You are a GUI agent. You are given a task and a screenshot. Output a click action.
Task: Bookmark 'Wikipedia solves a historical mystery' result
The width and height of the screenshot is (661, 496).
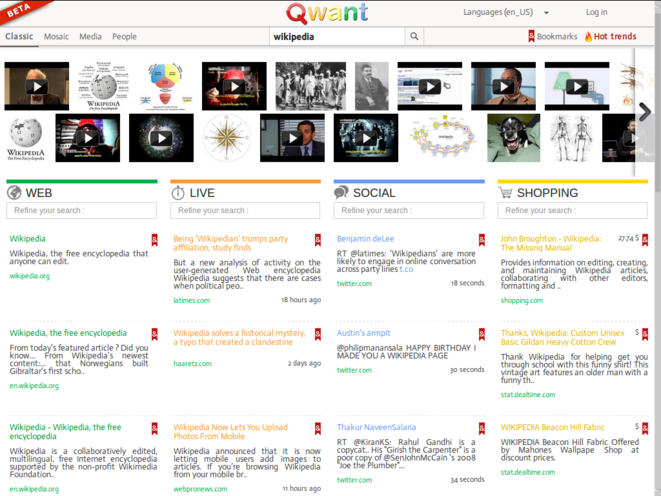coord(318,334)
